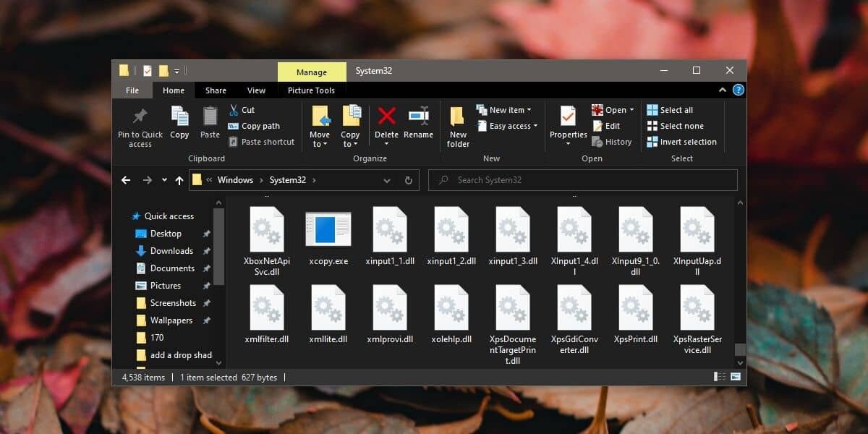The width and height of the screenshot is (868, 434).
Task: Unpin Desktop from Quick access
Action: [x=206, y=234]
